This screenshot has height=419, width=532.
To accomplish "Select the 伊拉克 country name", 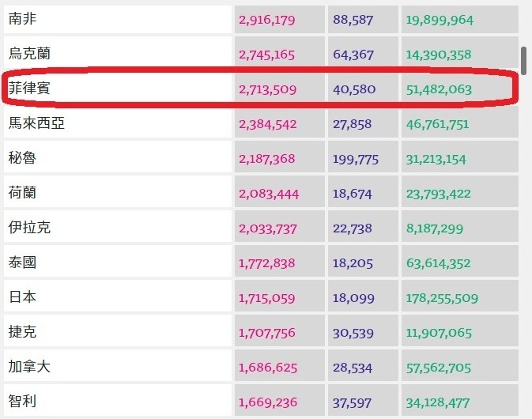I will coord(29,228).
